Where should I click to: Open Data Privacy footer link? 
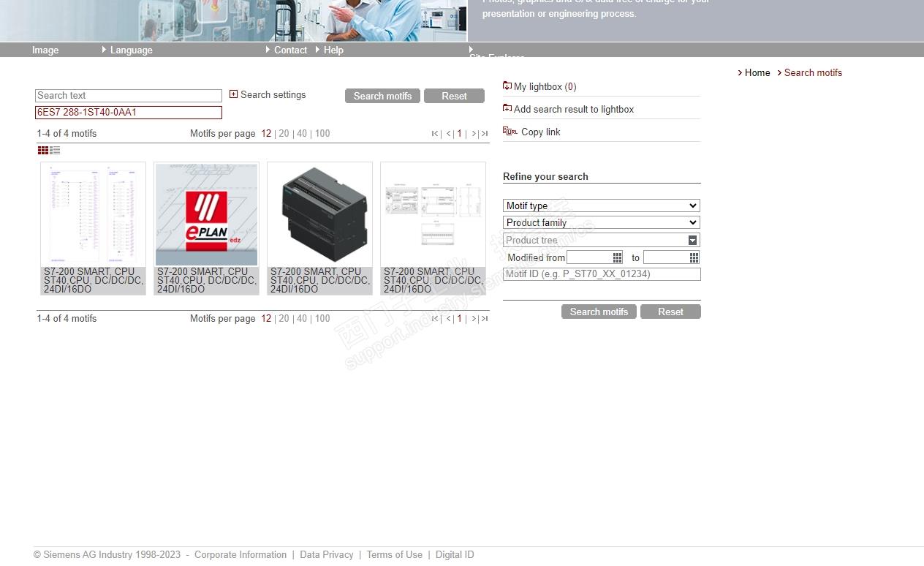click(327, 555)
